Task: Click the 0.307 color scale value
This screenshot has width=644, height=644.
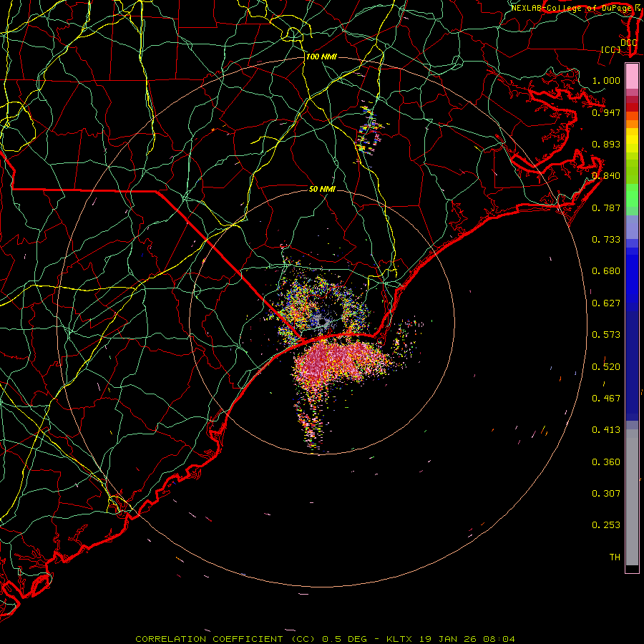Action: [606, 494]
